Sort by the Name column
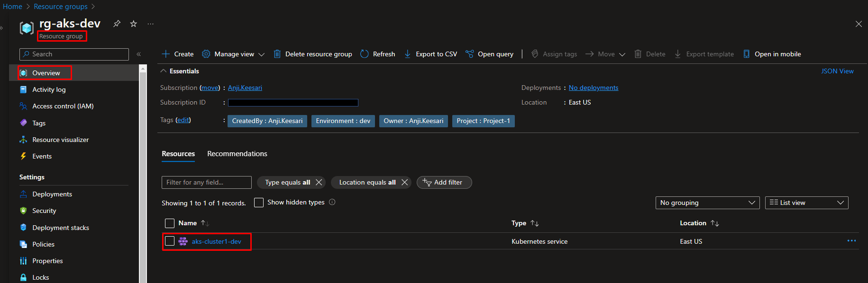 coord(193,223)
